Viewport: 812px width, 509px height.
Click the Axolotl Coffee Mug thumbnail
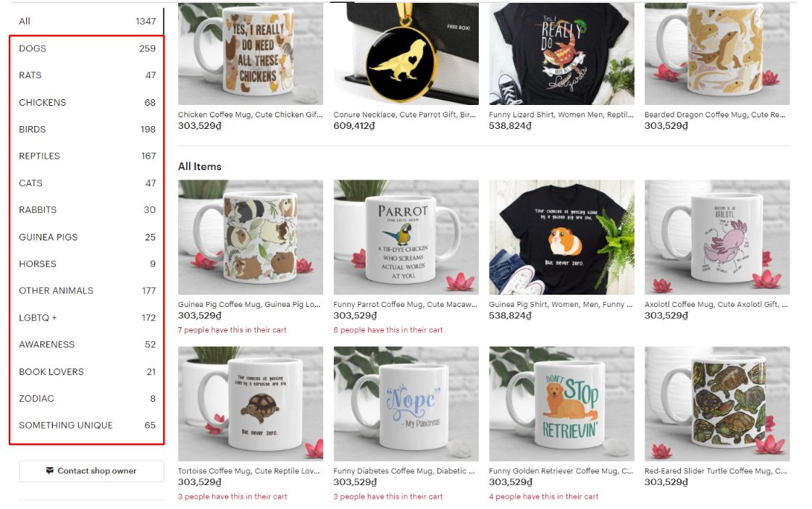pyautogui.click(x=717, y=237)
